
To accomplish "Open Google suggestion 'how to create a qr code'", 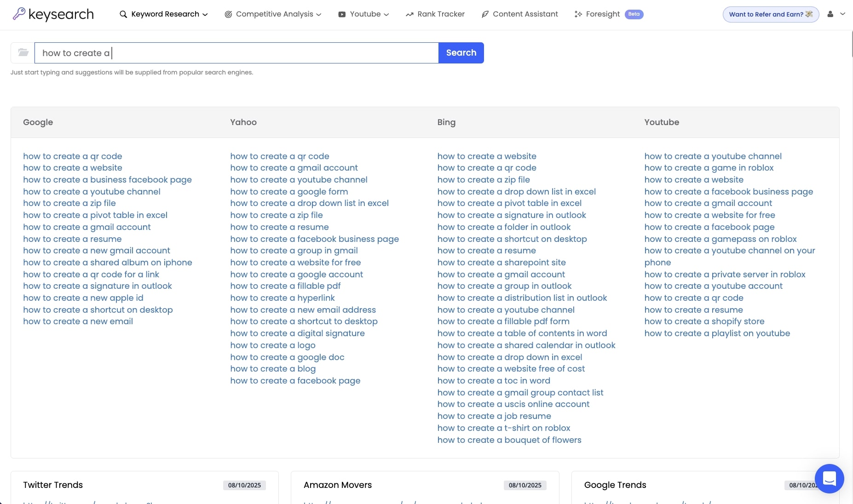I will (x=73, y=156).
